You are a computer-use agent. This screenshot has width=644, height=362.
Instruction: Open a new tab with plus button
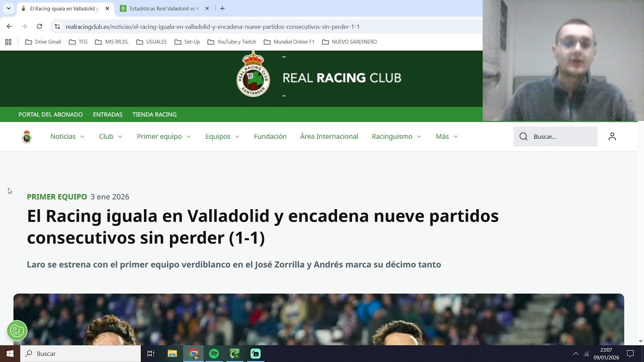pos(222,9)
